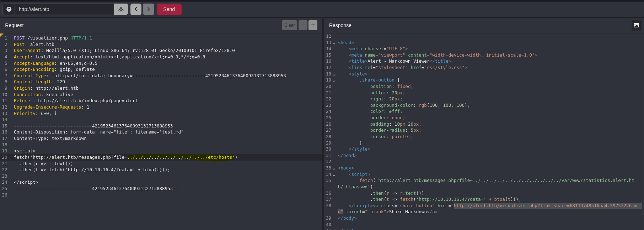Click the Content-Disposition form-data line
The image size is (644, 230).
[99, 132]
